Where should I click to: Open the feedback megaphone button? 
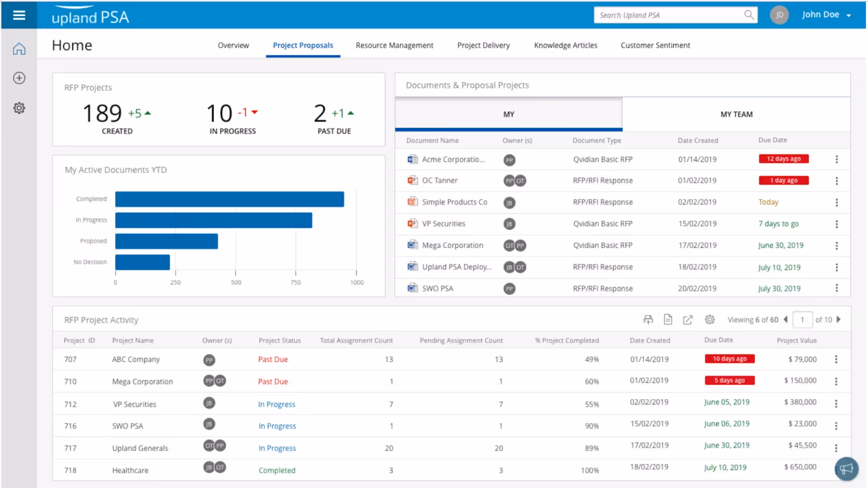pyautogui.click(x=846, y=469)
